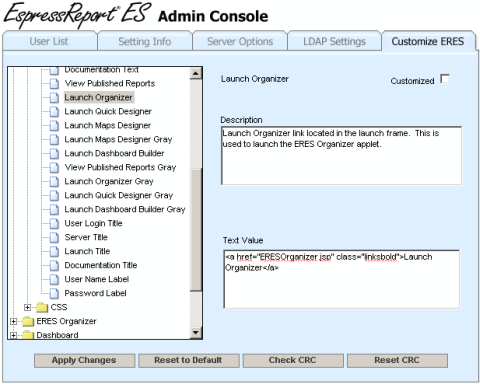Click the document icon beside Documentation Title

pyautogui.click(x=54, y=265)
